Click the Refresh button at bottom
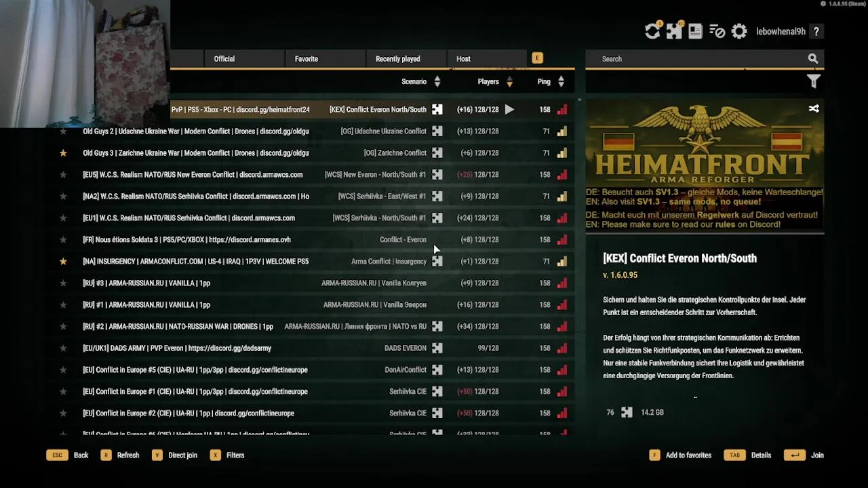This screenshot has width=868, height=488. coord(120,455)
